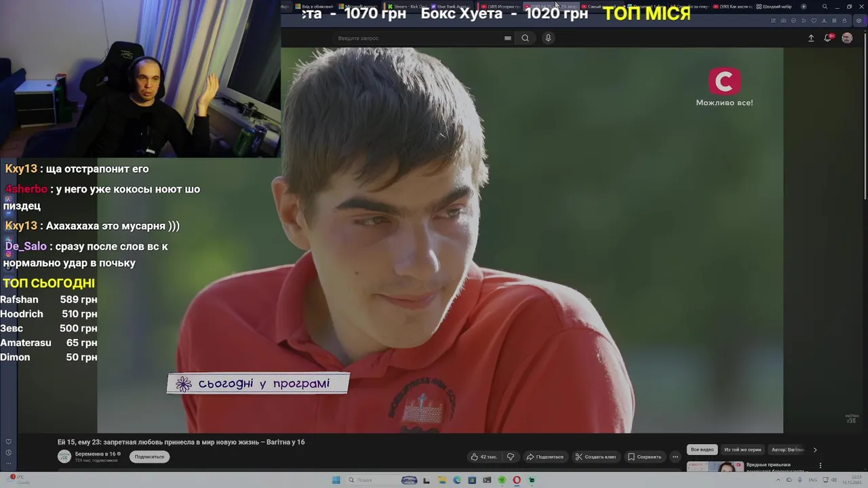Click the "Поделиться" share button
This screenshot has height=488, width=868.
pos(545,457)
